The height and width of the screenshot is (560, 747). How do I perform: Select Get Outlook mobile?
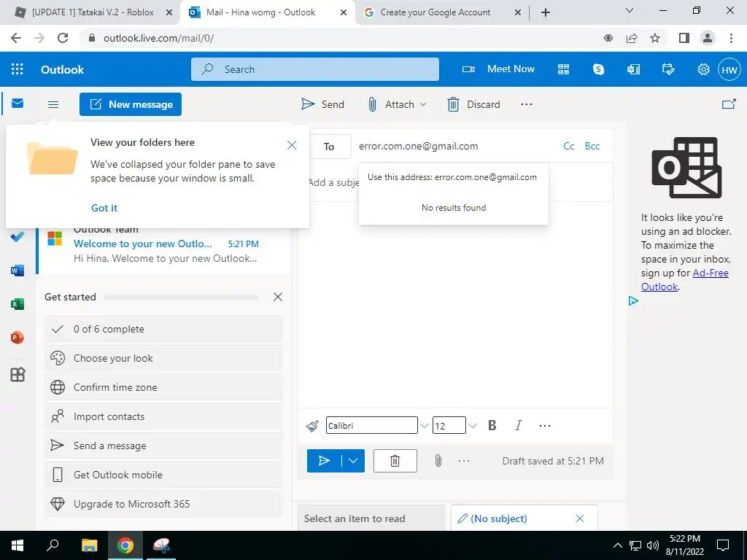coord(163,475)
